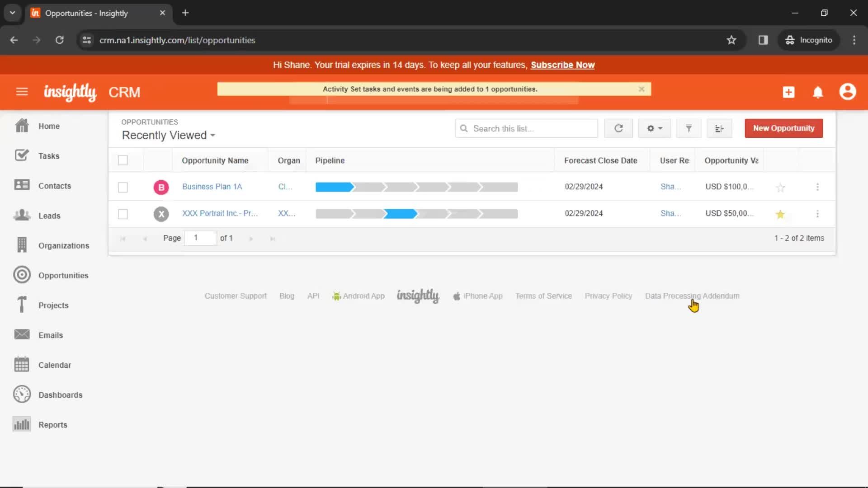
Task: Click the New Opportunity button
Action: 783,128
